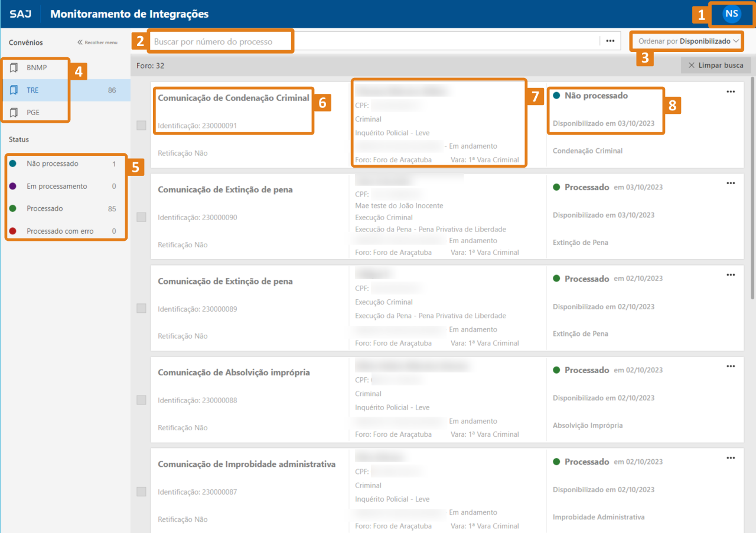Image resolution: width=756 pixels, height=533 pixels.
Task: Open Comunicação de Condenação Criminal title
Action: pos(233,98)
